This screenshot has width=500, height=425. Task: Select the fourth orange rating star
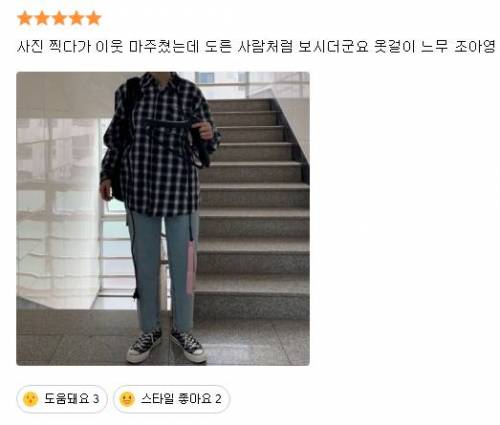pyautogui.click(x=76, y=18)
